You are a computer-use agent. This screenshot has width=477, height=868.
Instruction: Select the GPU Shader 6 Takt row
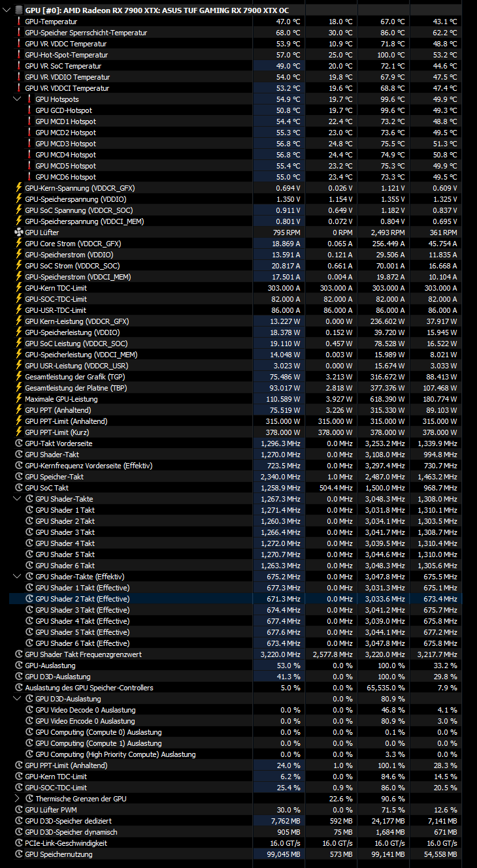click(x=235, y=566)
